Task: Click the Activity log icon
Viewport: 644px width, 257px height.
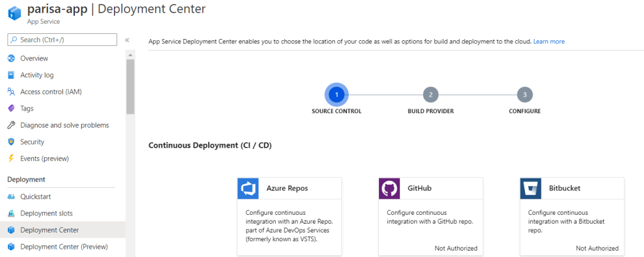Action: [x=11, y=75]
